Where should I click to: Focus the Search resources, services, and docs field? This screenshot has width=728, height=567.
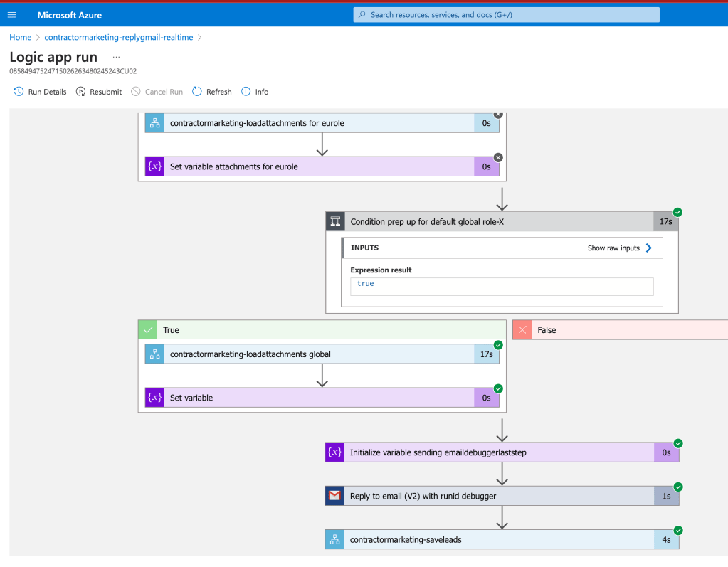tap(506, 15)
